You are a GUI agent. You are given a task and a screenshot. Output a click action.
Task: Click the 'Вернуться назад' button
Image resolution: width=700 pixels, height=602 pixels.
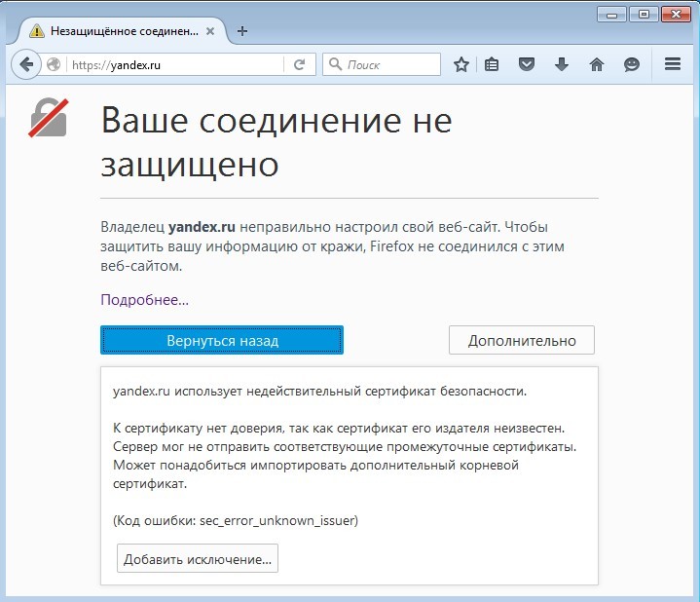(x=222, y=340)
